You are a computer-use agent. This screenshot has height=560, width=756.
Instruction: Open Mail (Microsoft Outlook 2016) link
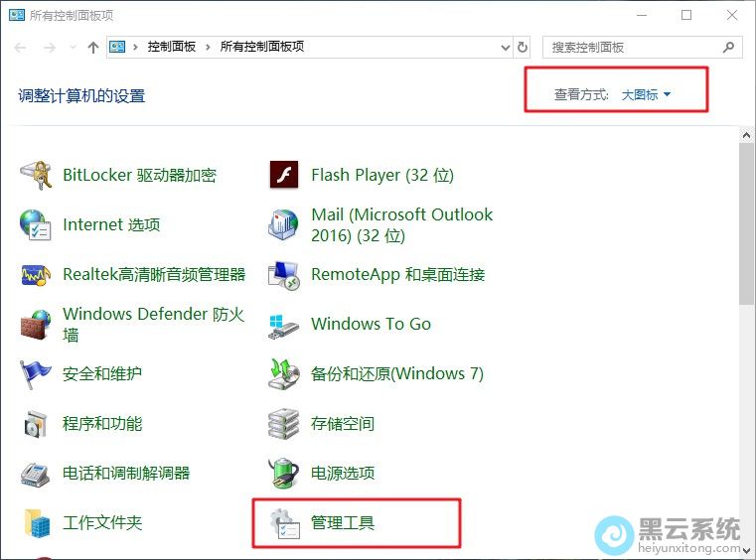402,224
